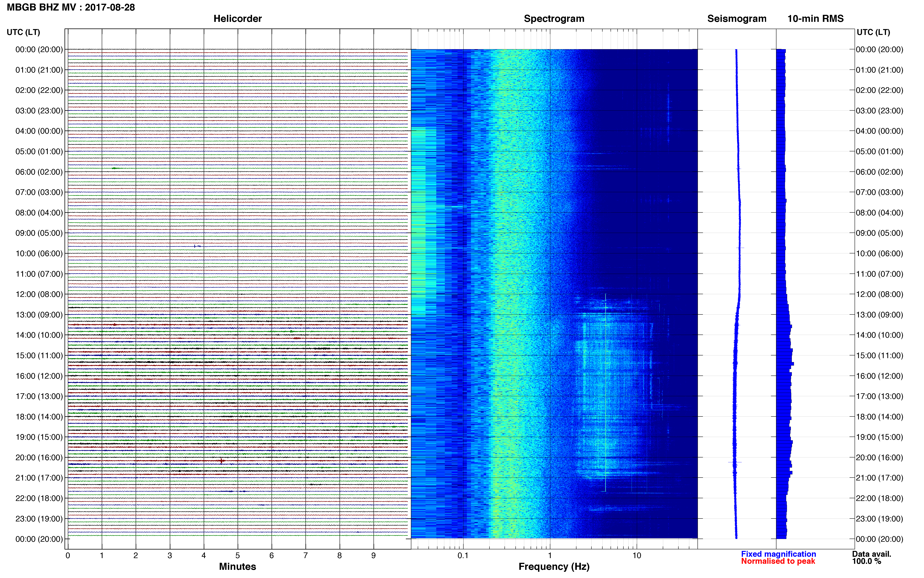Image resolution: width=924 pixels, height=578 pixels.
Task: Click the plot title 'MBGB BHZ MV : 2017-08-28'
Action: point(71,7)
